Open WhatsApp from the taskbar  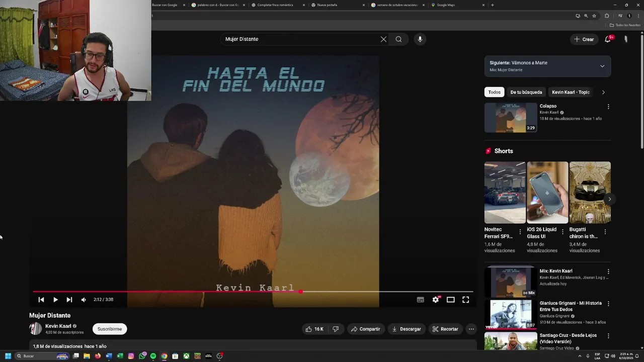[x=142, y=356]
